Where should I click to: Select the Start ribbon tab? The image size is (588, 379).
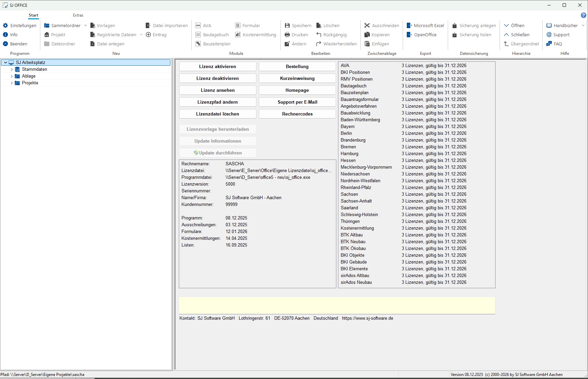click(33, 15)
